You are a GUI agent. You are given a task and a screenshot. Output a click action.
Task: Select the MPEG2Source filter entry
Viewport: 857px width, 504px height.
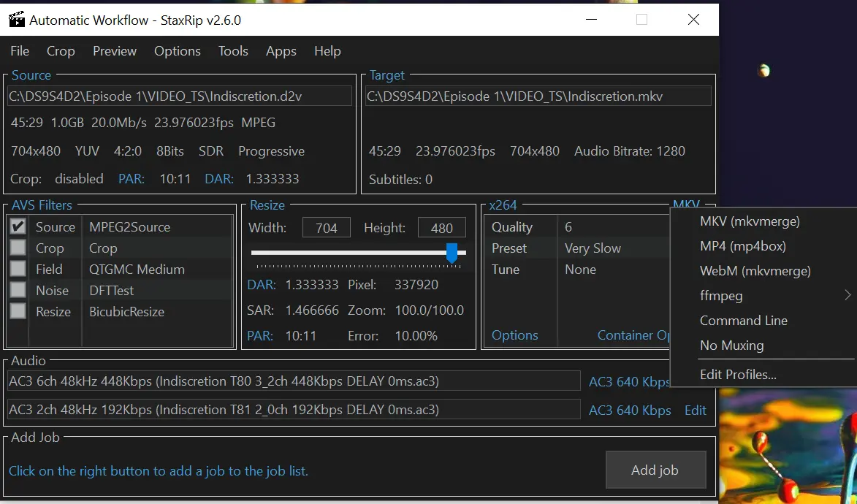(129, 227)
